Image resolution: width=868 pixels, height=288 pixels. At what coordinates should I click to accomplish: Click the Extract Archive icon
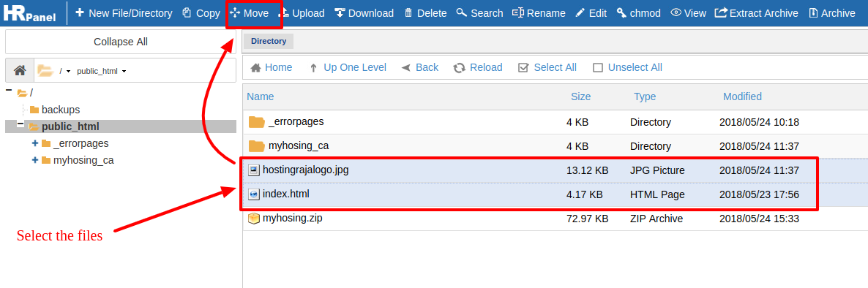[721, 12]
